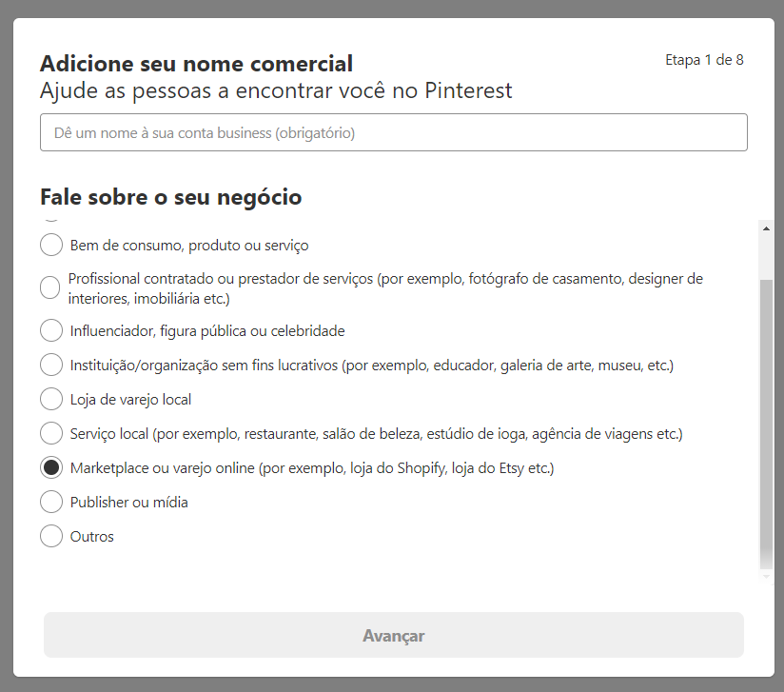
Task: Click the 'Fale sobre o seu negócio' heading
Action: [x=171, y=197]
